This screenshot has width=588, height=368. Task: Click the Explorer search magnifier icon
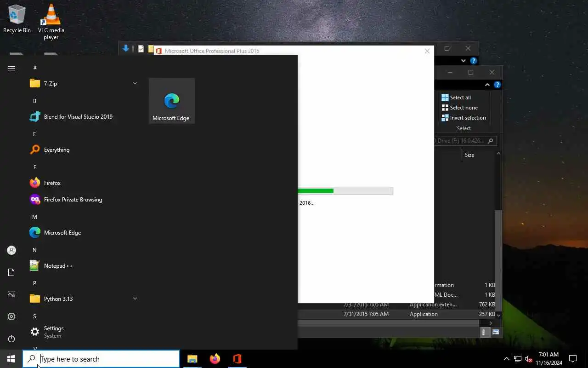click(491, 141)
